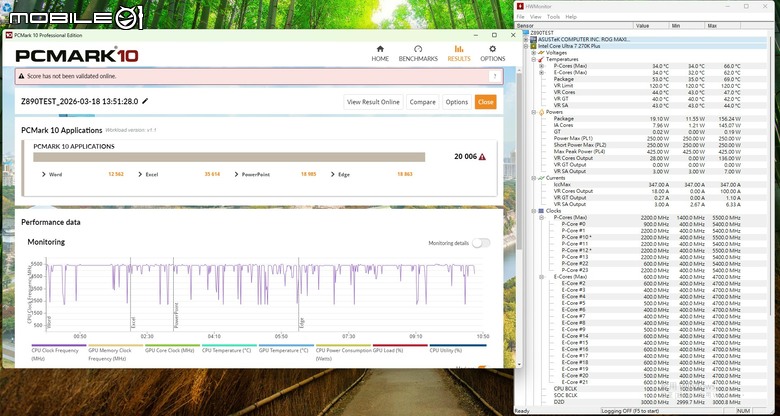Expand the ASUSTeK COMPUTER tree node
The height and width of the screenshot is (416, 780).
point(526,39)
